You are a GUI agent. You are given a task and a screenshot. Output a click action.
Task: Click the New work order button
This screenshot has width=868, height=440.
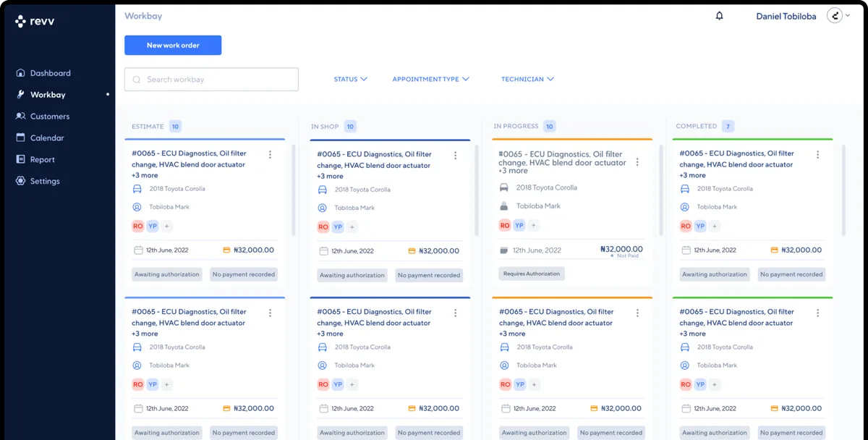coord(173,46)
